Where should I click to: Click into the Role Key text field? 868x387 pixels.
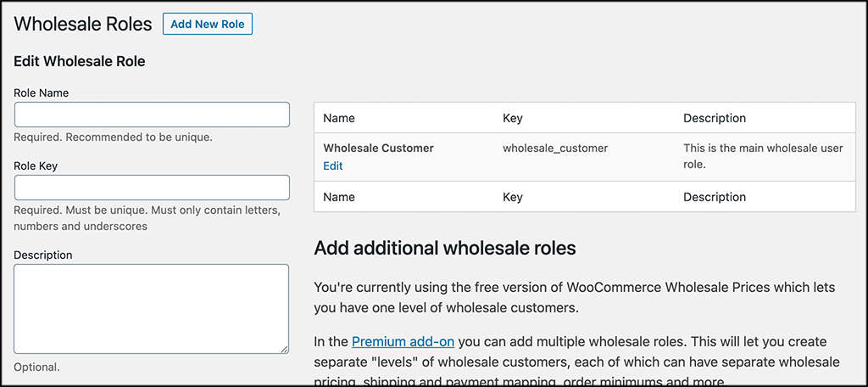(152, 188)
